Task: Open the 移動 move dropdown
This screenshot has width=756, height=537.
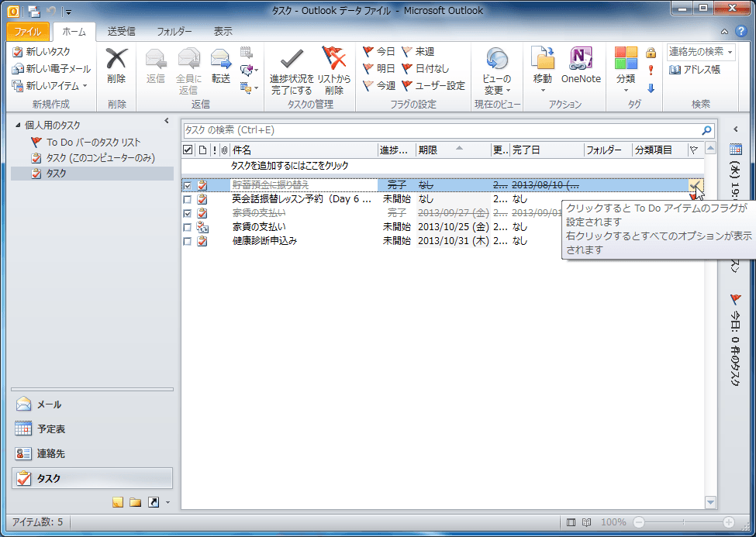Action: tap(543, 70)
